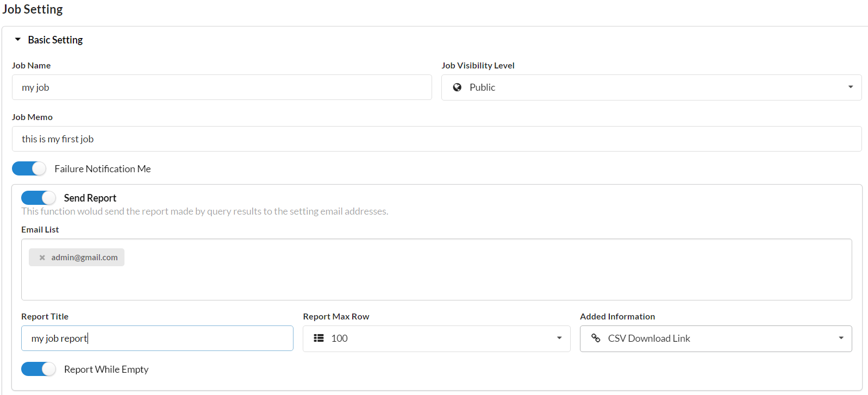Toggle Report While Empty switch
The image size is (868, 395).
pos(39,369)
